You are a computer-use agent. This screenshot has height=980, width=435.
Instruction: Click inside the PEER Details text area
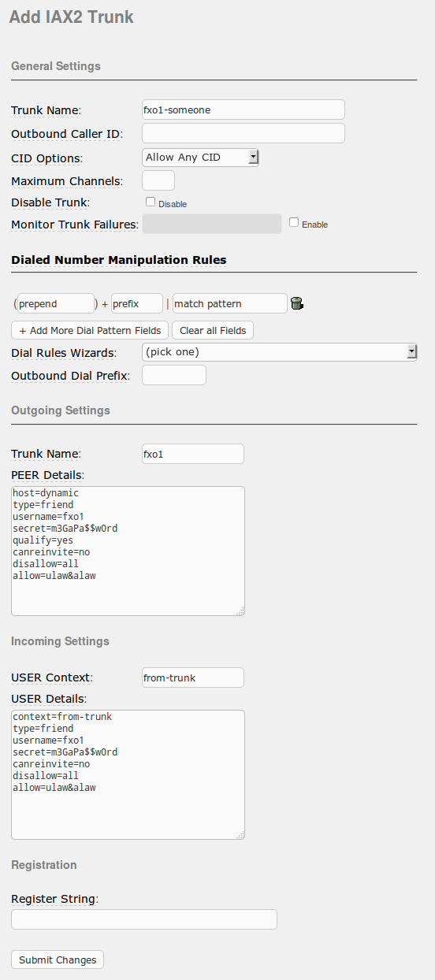click(x=128, y=551)
